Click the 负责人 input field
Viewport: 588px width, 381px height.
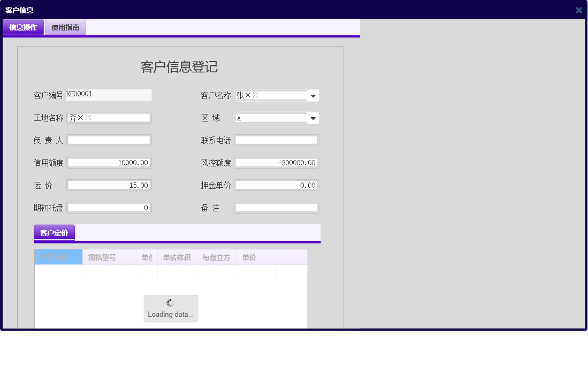[109, 140]
